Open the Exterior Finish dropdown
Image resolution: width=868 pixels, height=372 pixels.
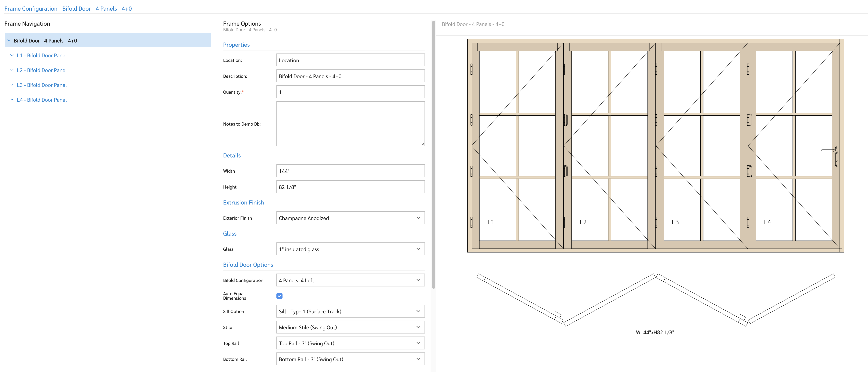click(x=350, y=218)
